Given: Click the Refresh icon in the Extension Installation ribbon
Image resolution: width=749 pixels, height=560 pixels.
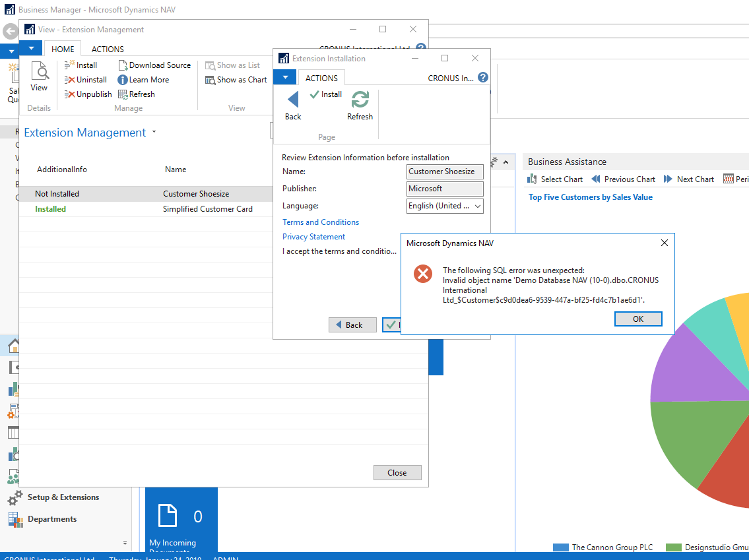Looking at the screenshot, I should tap(360, 100).
